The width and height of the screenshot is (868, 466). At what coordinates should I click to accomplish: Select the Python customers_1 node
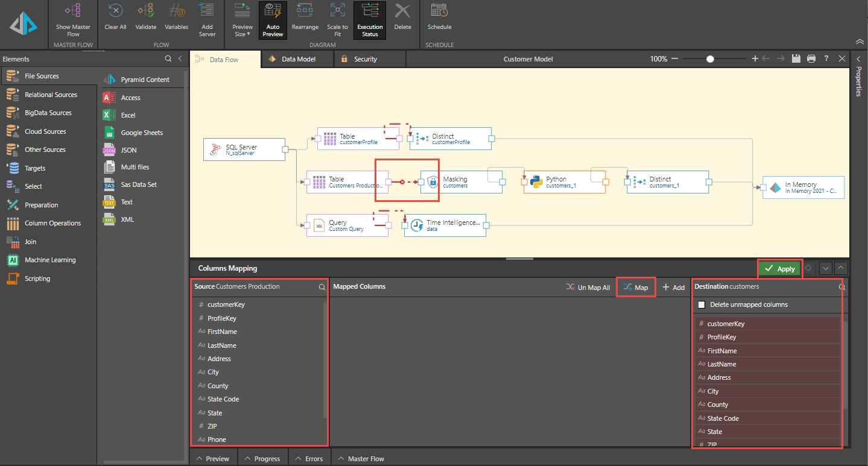point(564,182)
